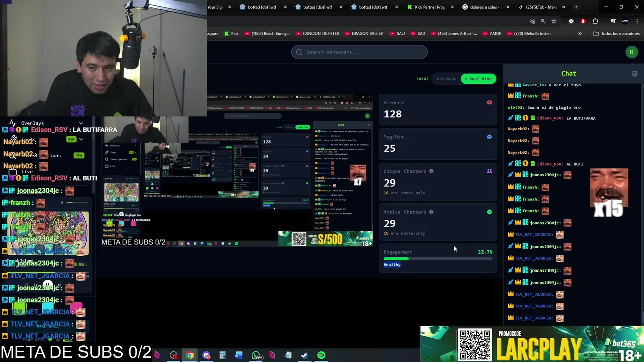The image size is (644, 362).
Task: Click the Overlays pulse icon in sidebar
Action: 13,123
